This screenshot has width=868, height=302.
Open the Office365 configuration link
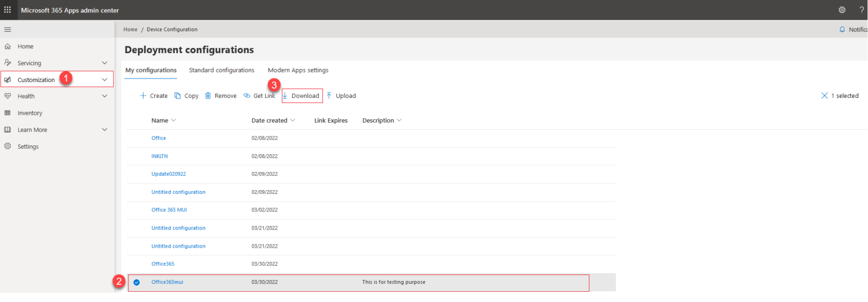coord(163,264)
